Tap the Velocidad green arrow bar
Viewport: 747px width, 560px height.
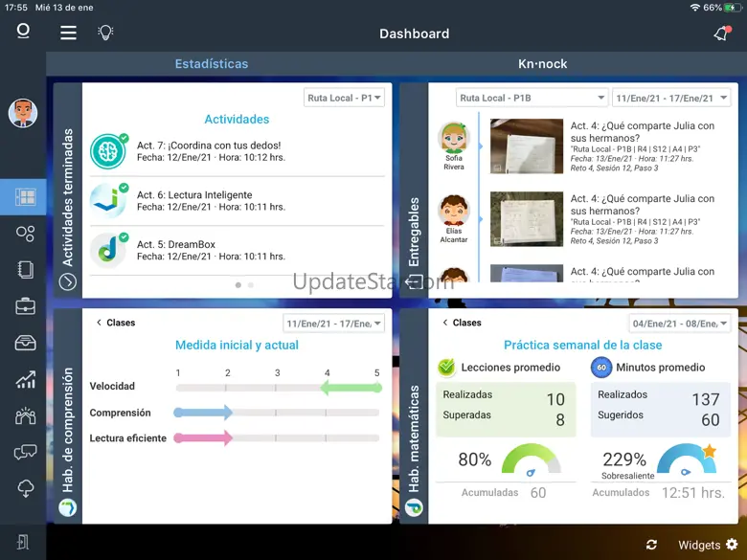tap(351, 388)
